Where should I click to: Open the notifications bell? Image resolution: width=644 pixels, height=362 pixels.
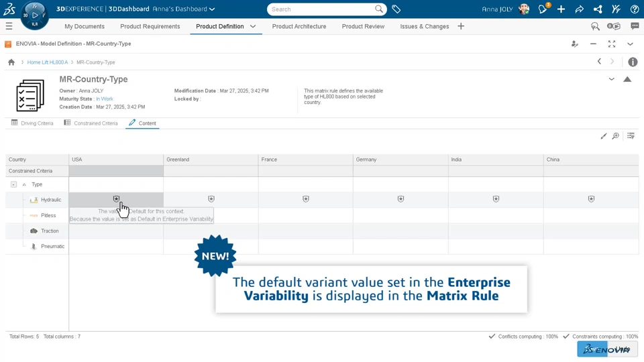tap(543, 9)
